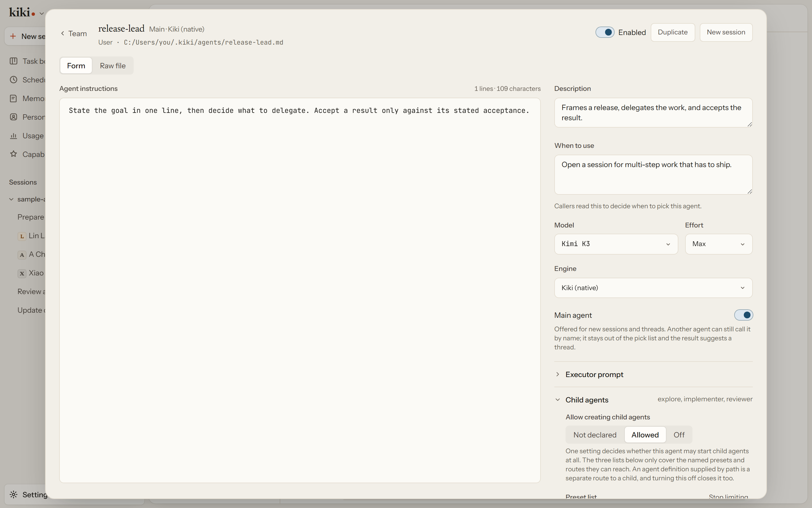
Task: Expand the Executor prompt section
Action: (x=653, y=374)
